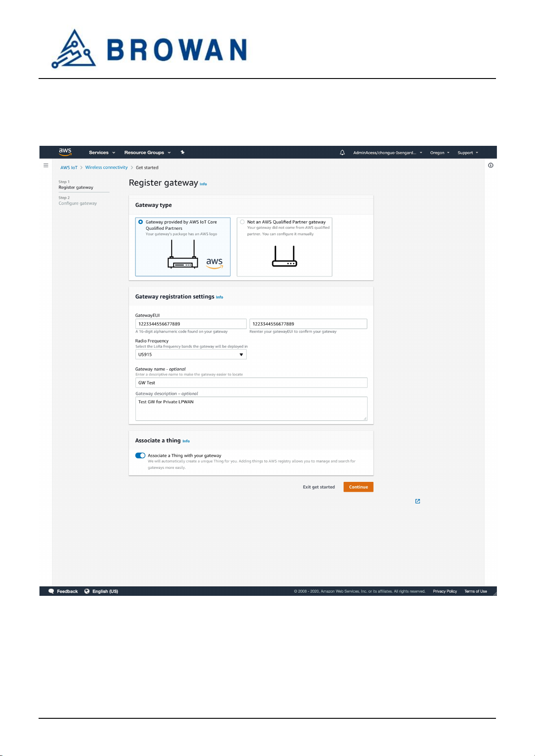Click the globe language icon in footer
This screenshot has width=535, height=756.
pos(87,591)
